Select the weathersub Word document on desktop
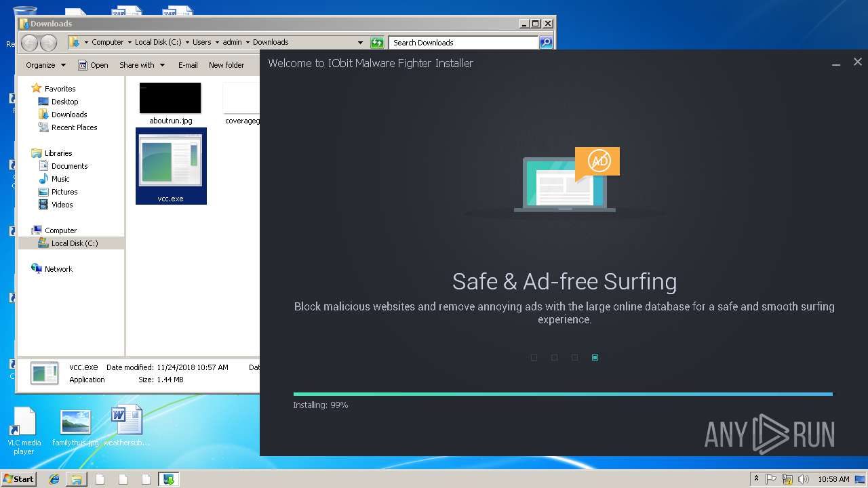This screenshot has height=488, width=868. [x=127, y=426]
